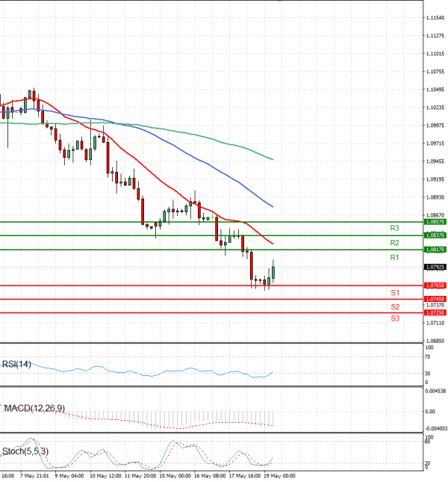This screenshot has height=482, width=448.
Task: Select the 1.08170 resistance price tag
Action: pyautogui.click(x=435, y=250)
